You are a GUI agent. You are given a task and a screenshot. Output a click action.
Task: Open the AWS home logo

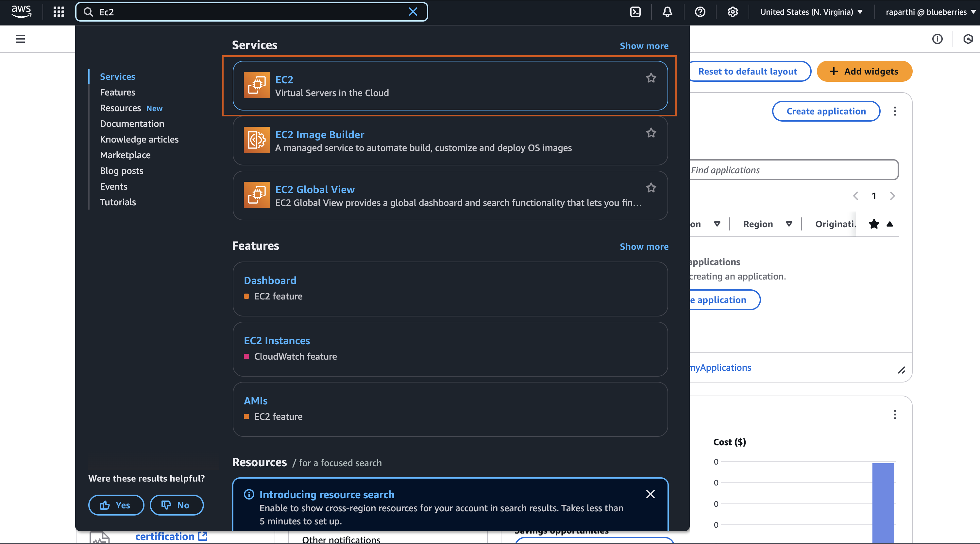tap(21, 12)
